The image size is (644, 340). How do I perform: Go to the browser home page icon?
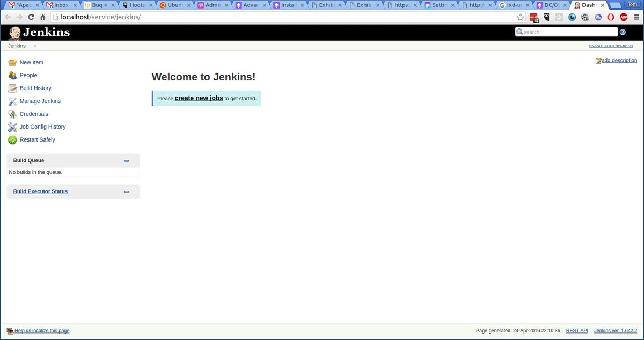pos(43,17)
